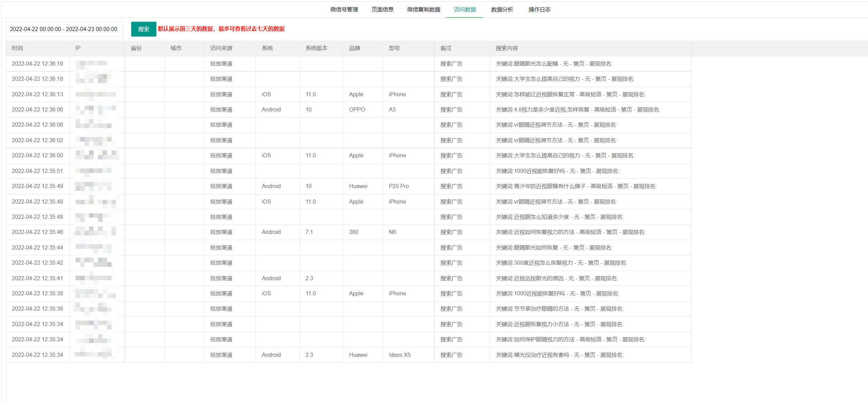Image resolution: width=868 pixels, height=402 pixels.
Task: Select the 访问数据 tab
Action: click(x=464, y=10)
